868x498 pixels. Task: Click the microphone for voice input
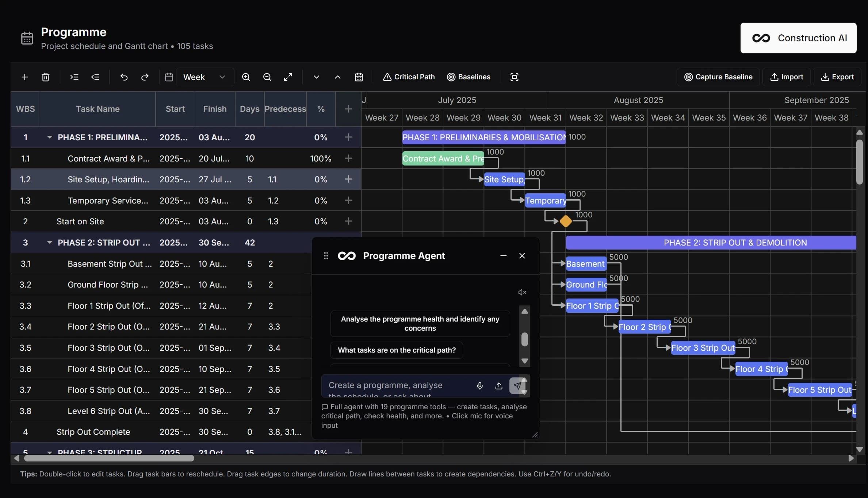(479, 386)
